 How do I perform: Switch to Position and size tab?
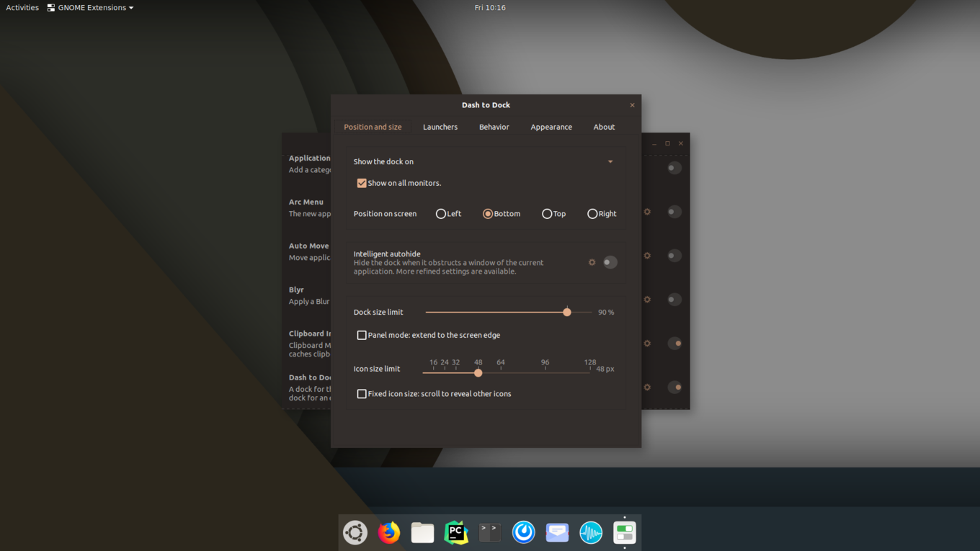tap(373, 127)
